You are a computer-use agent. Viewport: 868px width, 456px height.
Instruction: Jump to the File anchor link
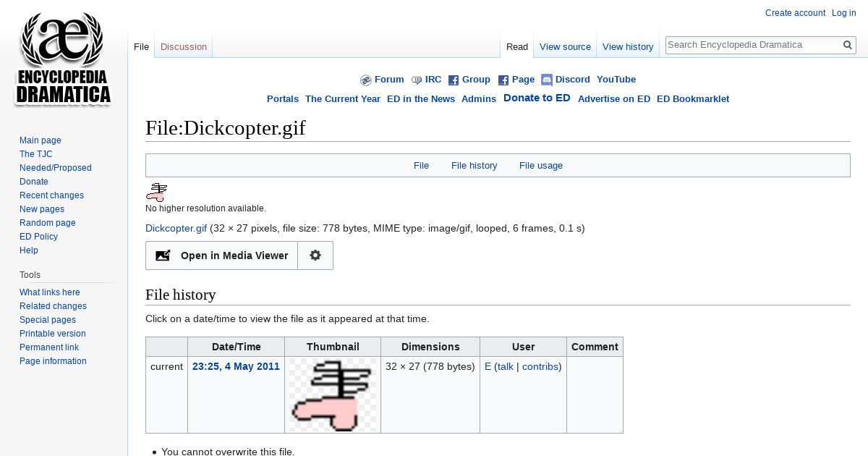[421, 166]
